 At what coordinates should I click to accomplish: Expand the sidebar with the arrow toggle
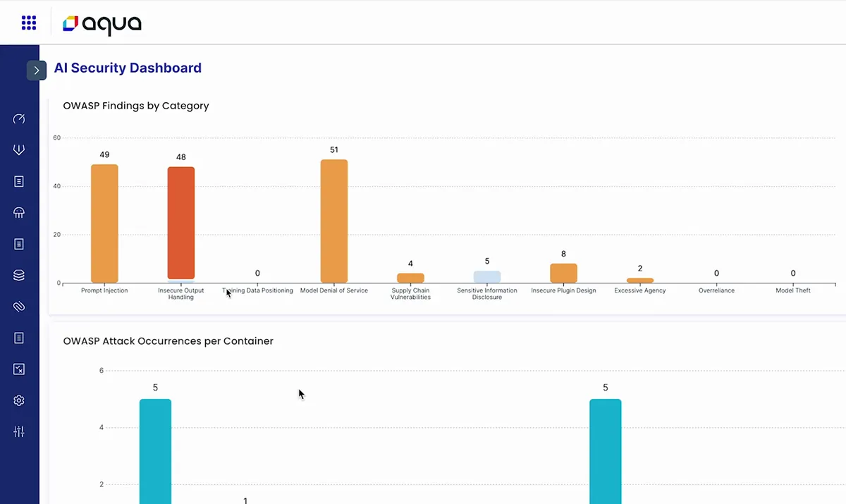point(37,70)
